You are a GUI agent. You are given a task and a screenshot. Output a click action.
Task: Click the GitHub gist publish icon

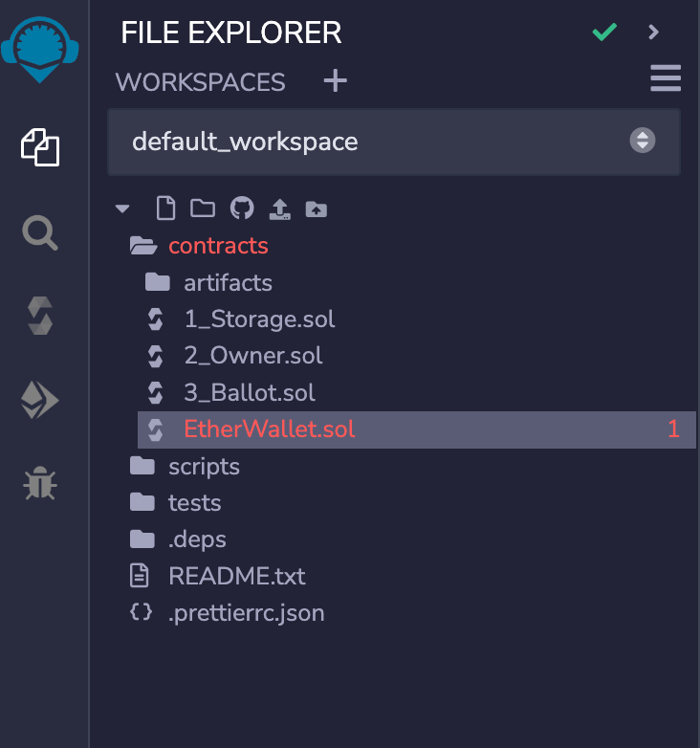(242, 209)
